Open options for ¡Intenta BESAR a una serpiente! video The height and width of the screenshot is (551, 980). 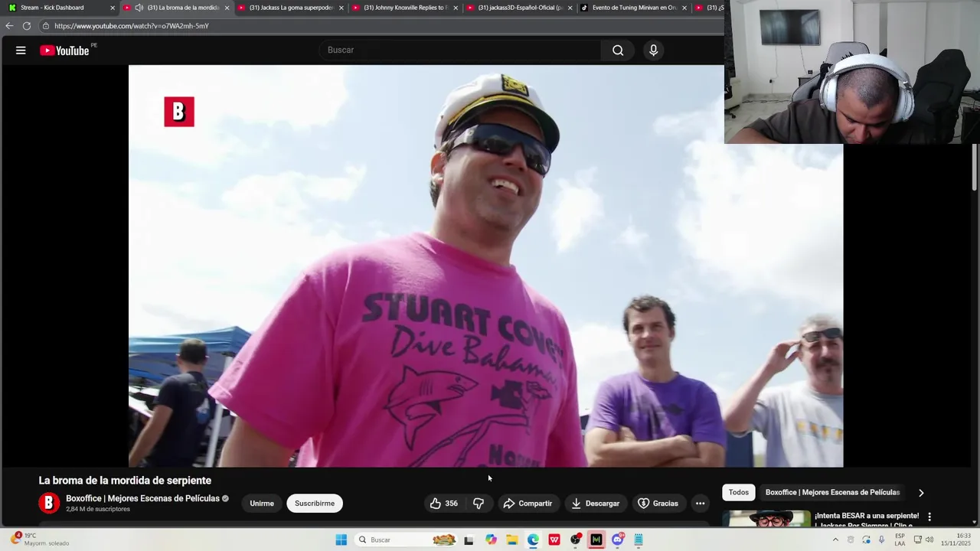[929, 517]
